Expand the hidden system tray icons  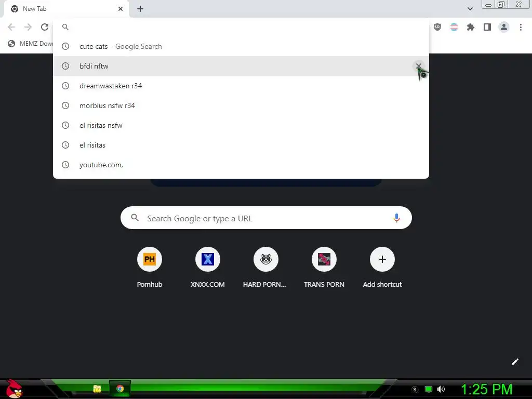(415, 390)
